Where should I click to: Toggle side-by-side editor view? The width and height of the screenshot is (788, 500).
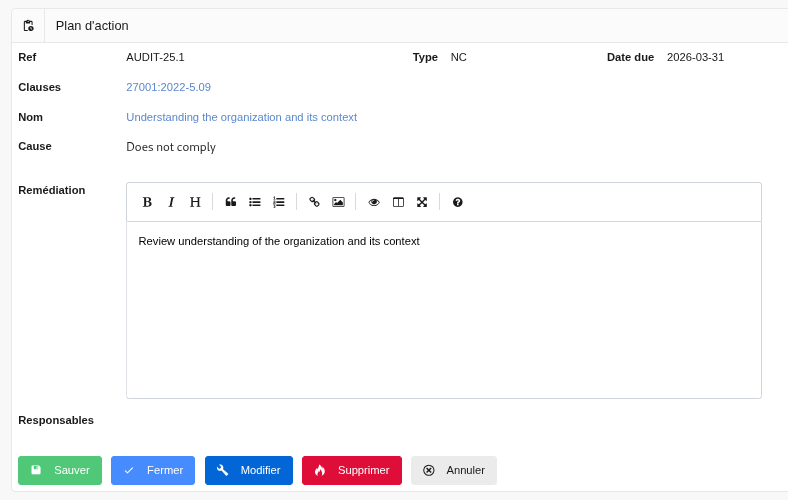398,202
